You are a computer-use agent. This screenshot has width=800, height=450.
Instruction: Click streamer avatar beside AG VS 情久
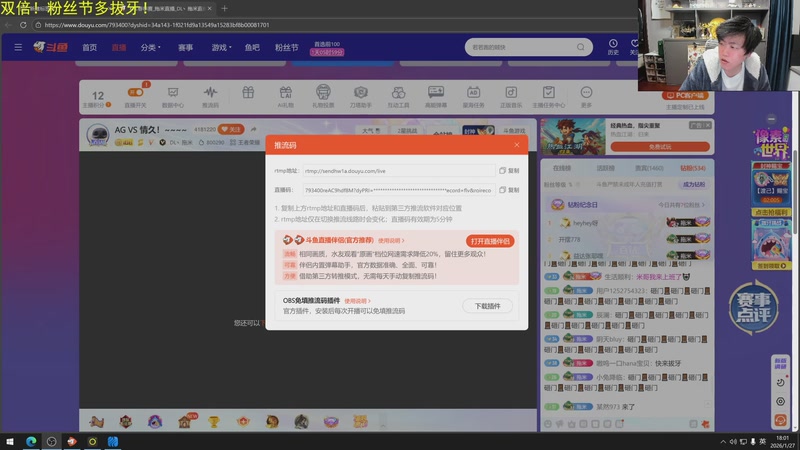tap(97, 135)
